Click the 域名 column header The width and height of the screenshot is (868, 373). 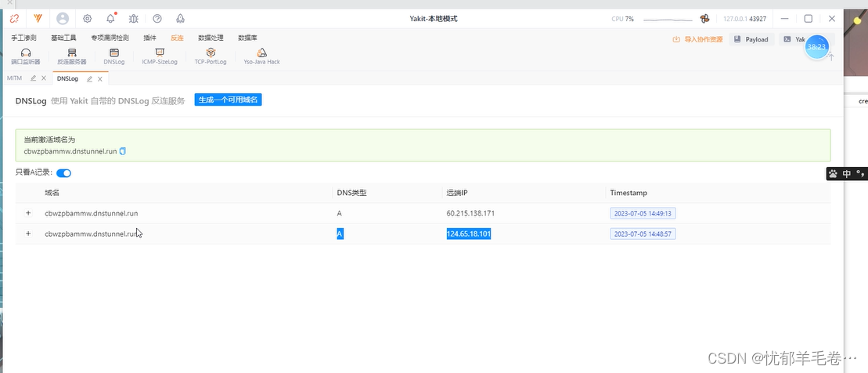click(x=52, y=193)
